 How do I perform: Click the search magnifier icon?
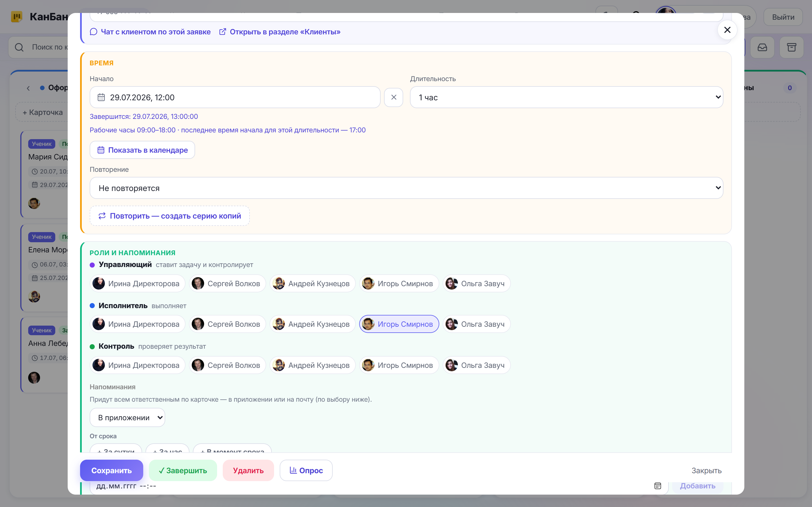(x=19, y=47)
